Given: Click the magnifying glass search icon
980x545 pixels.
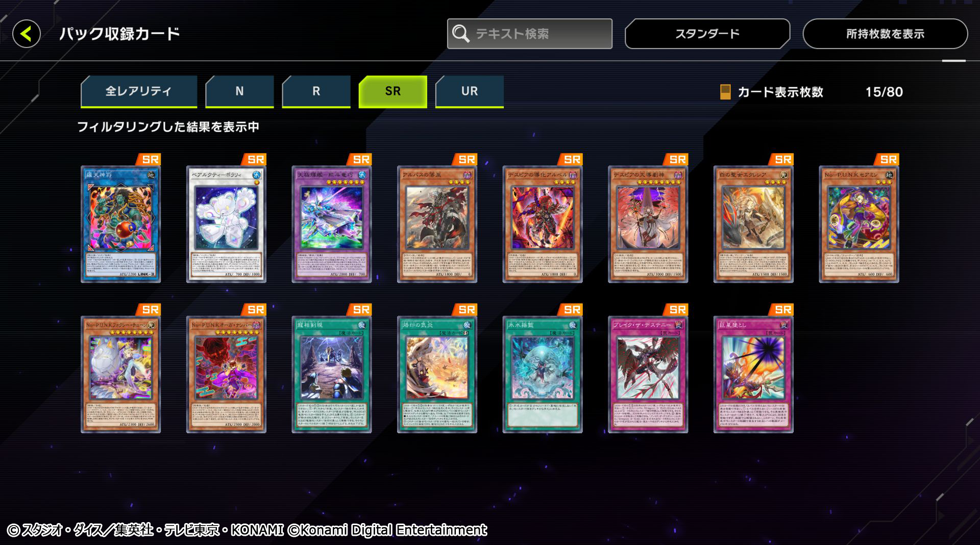Looking at the screenshot, I should pos(461,34).
